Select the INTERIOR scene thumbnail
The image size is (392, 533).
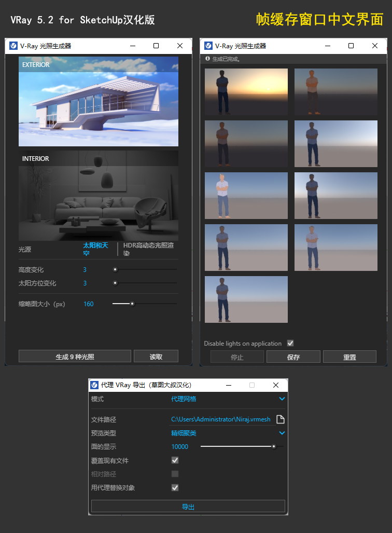click(99, 196)
